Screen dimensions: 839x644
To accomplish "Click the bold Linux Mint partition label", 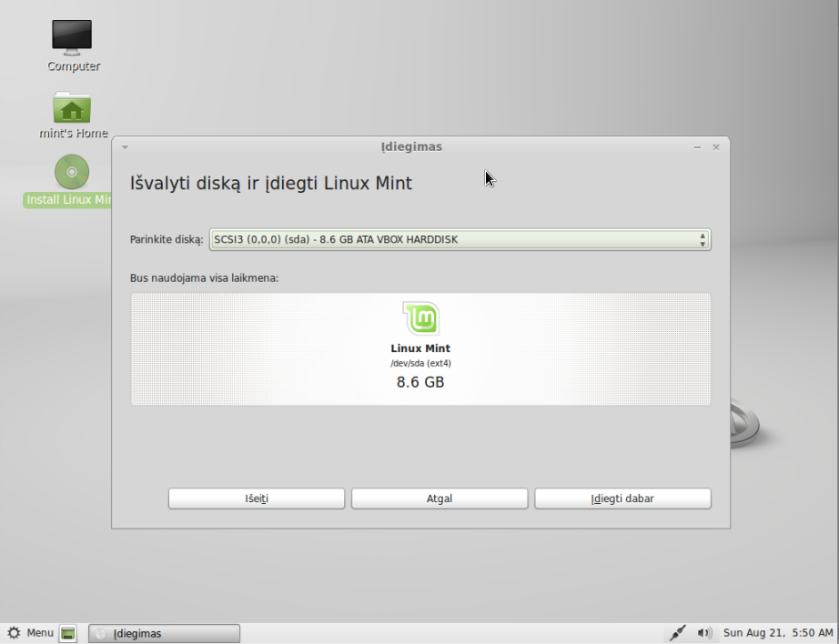I will [420, 348].
